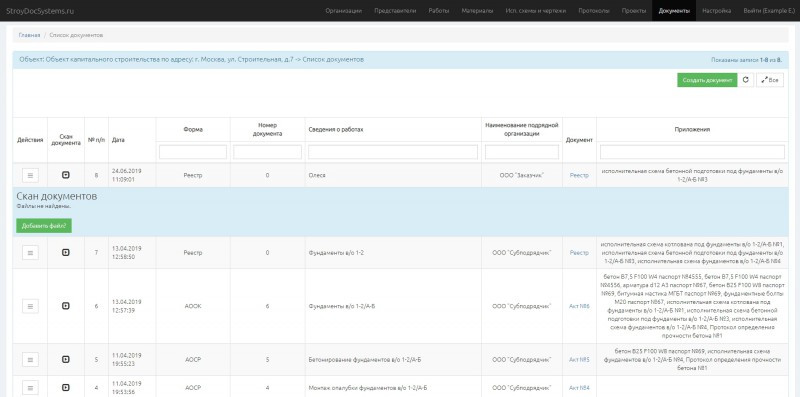Open the Реестр link in row 8

point(579,175)
